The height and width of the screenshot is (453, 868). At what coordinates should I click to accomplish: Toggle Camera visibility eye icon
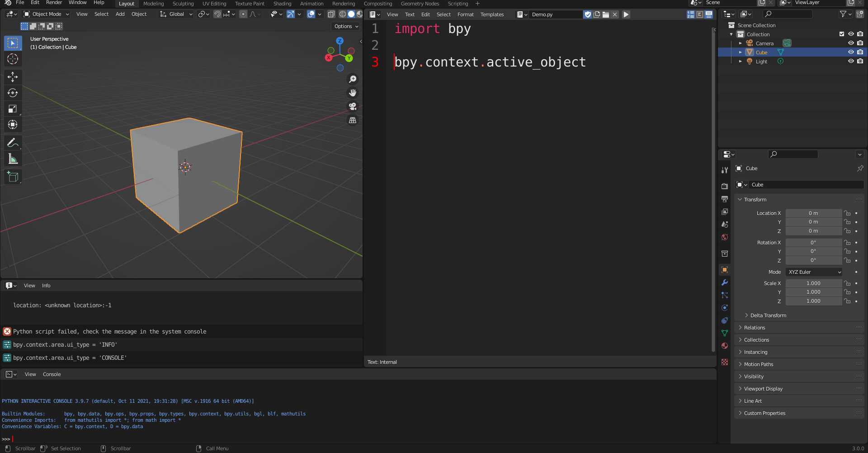tap(851, 43)
